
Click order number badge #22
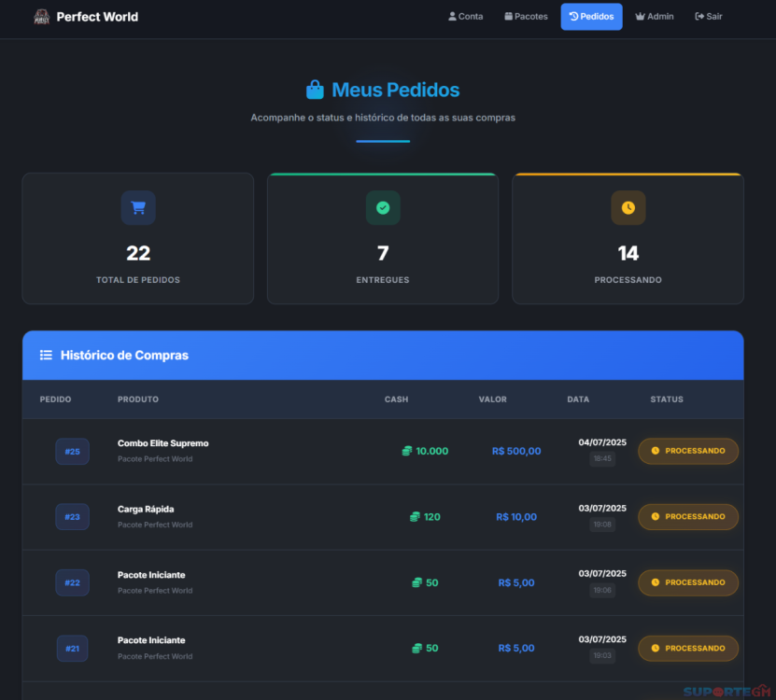72,582
